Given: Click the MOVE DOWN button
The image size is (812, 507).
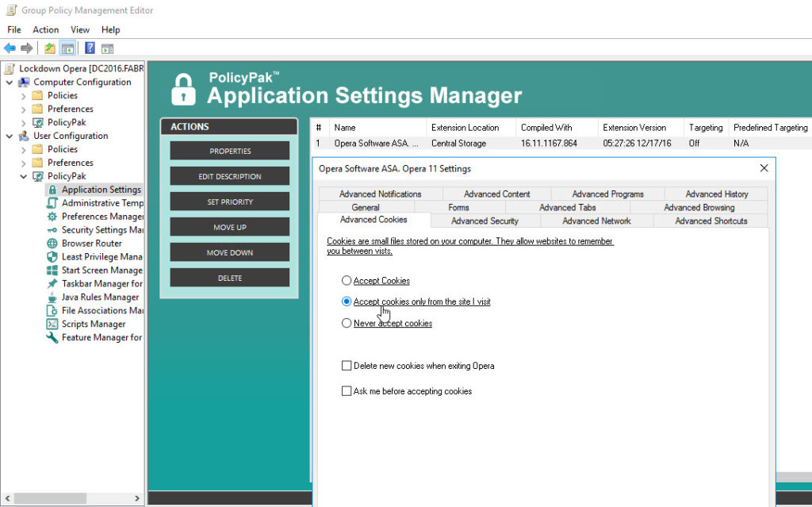Looking at the screenshot, I should 230,252.
